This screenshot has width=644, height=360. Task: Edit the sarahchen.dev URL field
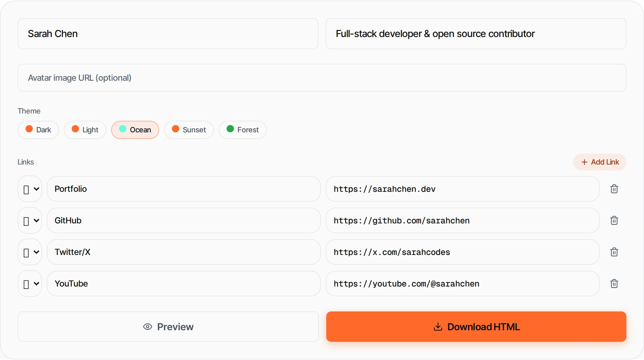[x=463, y=189]
